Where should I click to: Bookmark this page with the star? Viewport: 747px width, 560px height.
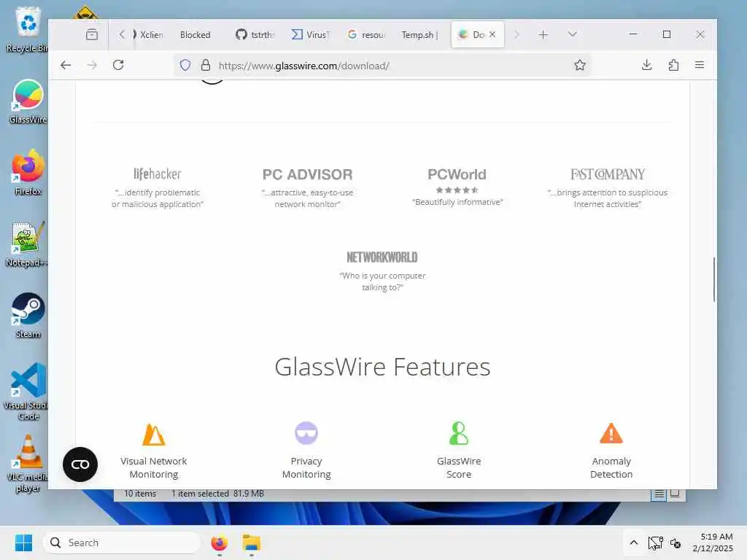580,65
